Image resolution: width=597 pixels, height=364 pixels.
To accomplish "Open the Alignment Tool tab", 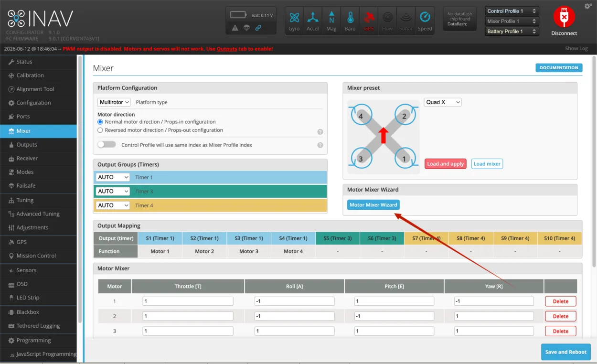I will click(38, 89).
